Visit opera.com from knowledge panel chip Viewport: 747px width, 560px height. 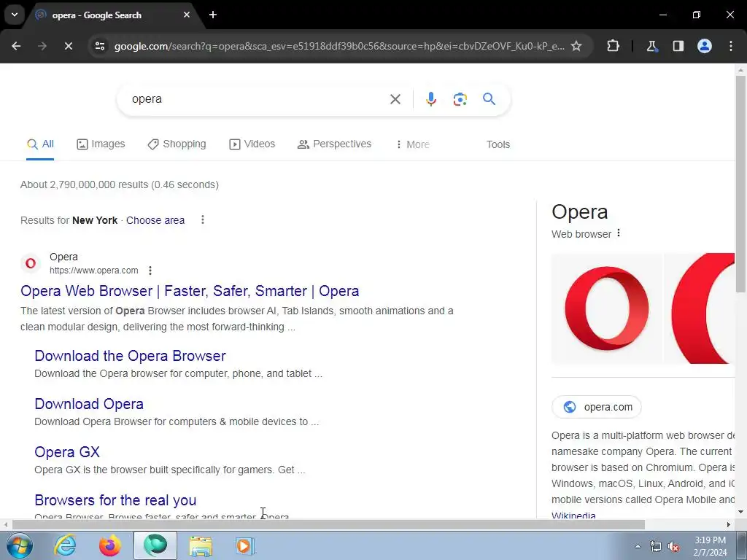pos(597,407)
